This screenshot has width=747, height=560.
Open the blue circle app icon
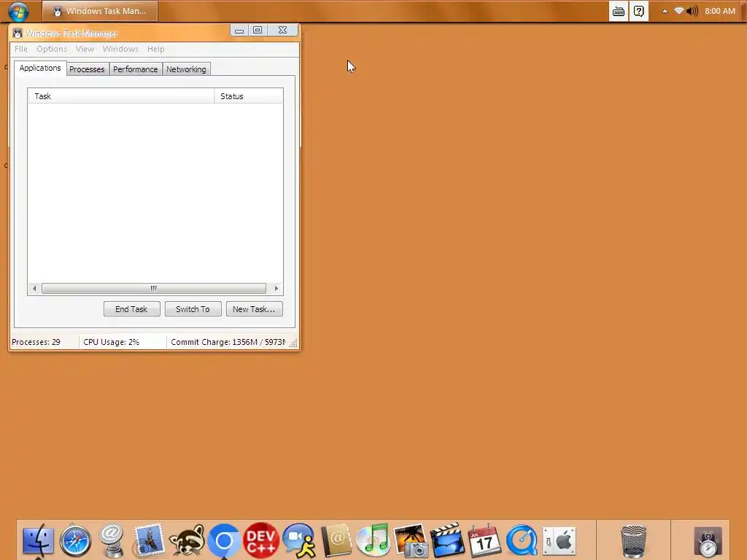coord(224,540)
